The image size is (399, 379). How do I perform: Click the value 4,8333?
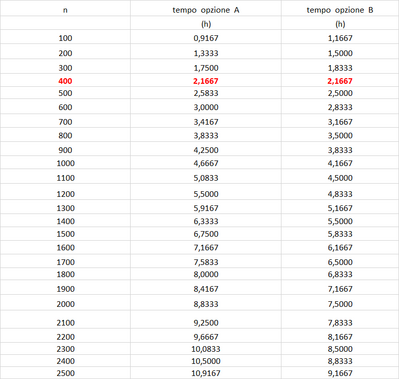click(x=340, y=194)
